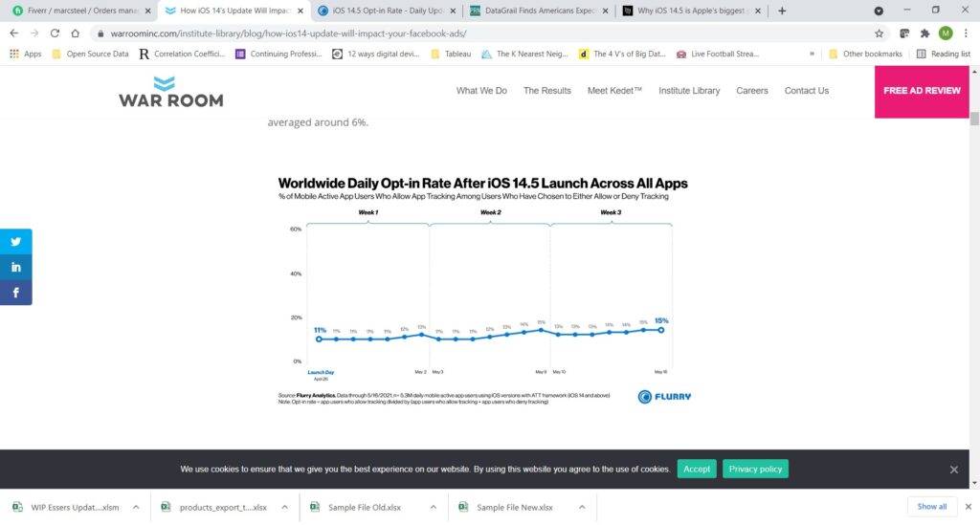
Task: Click the page vertical scrollbar thumb
Action: coord(974,120)
